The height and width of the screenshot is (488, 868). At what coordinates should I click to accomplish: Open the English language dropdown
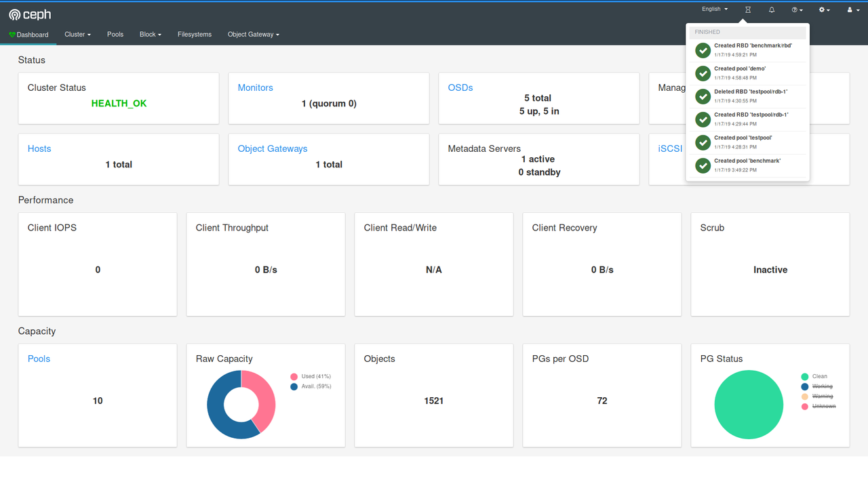click(x=715, y=9)
